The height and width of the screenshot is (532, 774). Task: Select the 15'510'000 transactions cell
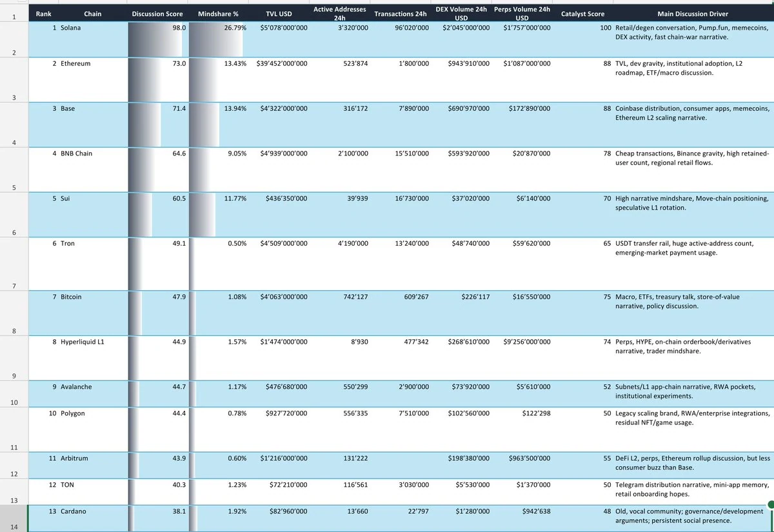(x=401, y=170)
